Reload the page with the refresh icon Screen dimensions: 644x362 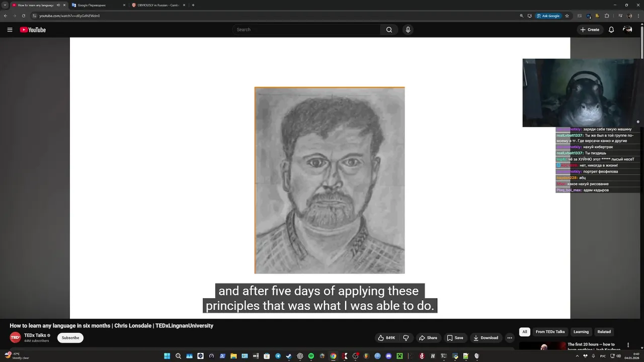(x=23, y=16)
